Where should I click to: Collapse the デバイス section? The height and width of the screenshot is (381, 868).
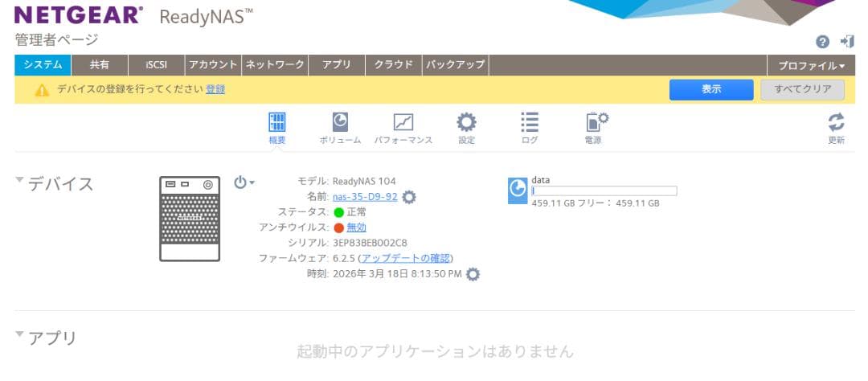coord(19,179)
